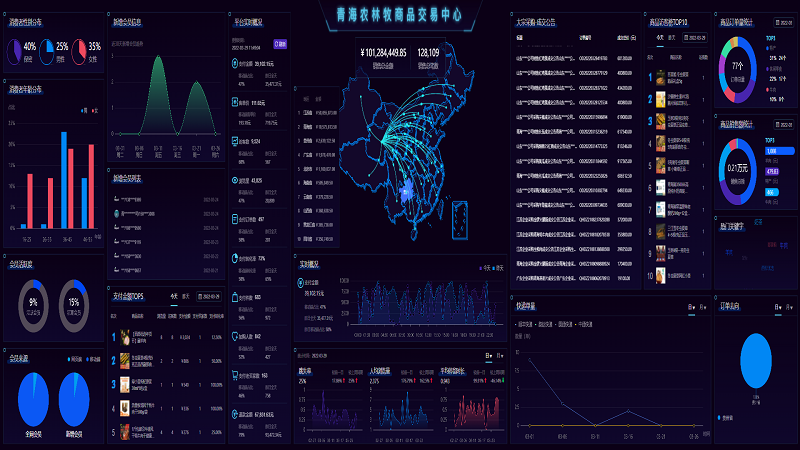
Task: Toggle the blue male legend in age chart
Action: tap(84, 110)
